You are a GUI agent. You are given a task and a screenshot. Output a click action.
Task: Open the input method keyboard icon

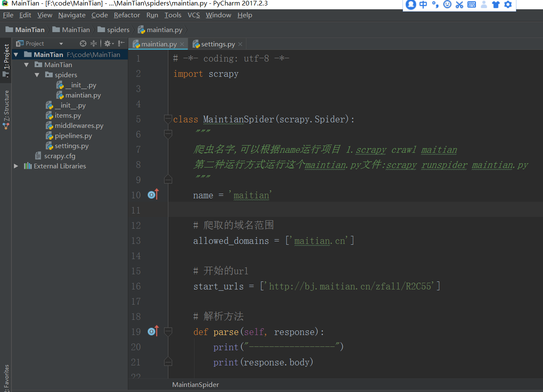pos(472,5)
